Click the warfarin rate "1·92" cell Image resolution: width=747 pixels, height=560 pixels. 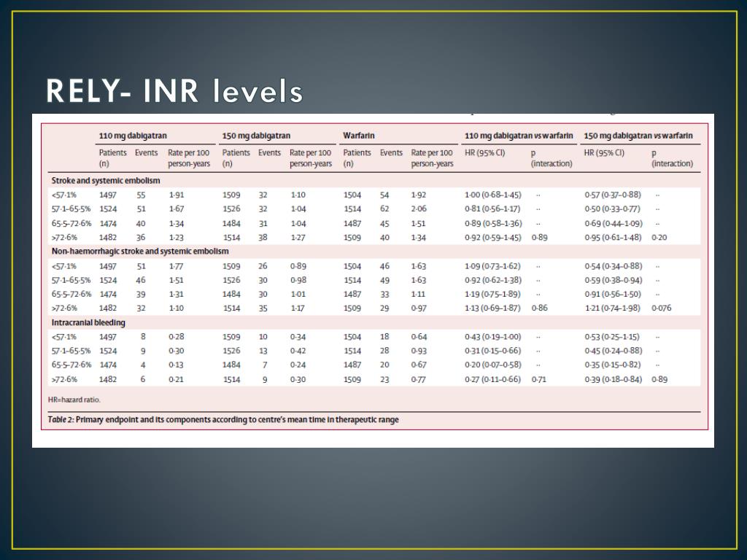(418, 195)
